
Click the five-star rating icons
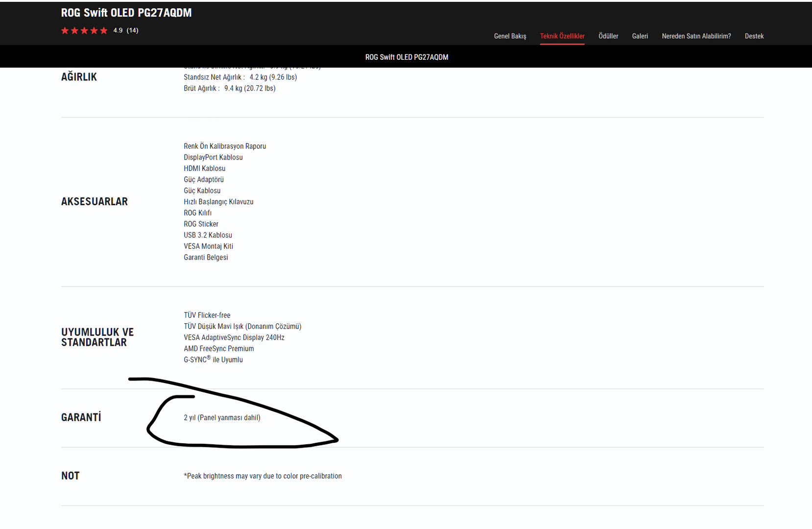point(84,30)
